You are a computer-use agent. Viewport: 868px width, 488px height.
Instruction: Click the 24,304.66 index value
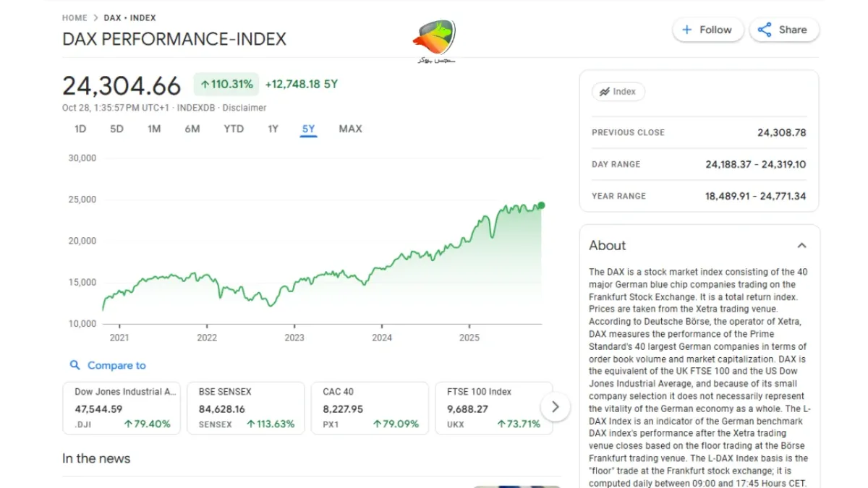point(122,86)
